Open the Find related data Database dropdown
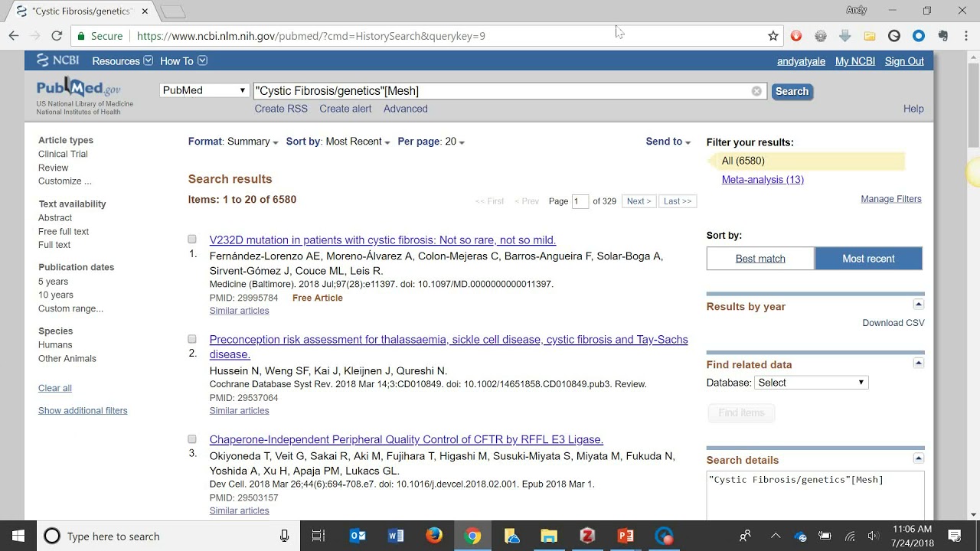The image size is (980, 551). [811, 383]
